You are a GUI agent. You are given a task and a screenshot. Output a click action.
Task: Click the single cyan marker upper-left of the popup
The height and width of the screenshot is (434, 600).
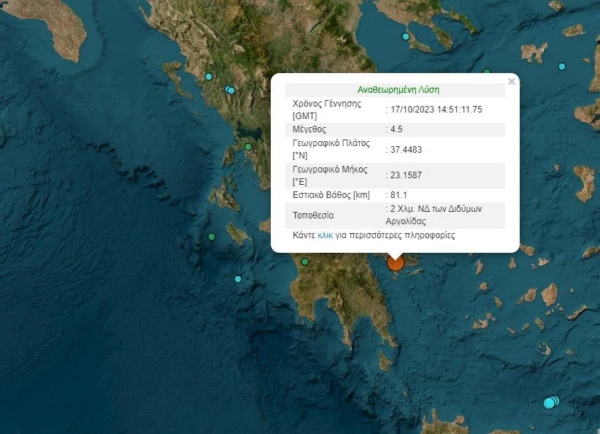pyautogui.click(x=209, y=77)
